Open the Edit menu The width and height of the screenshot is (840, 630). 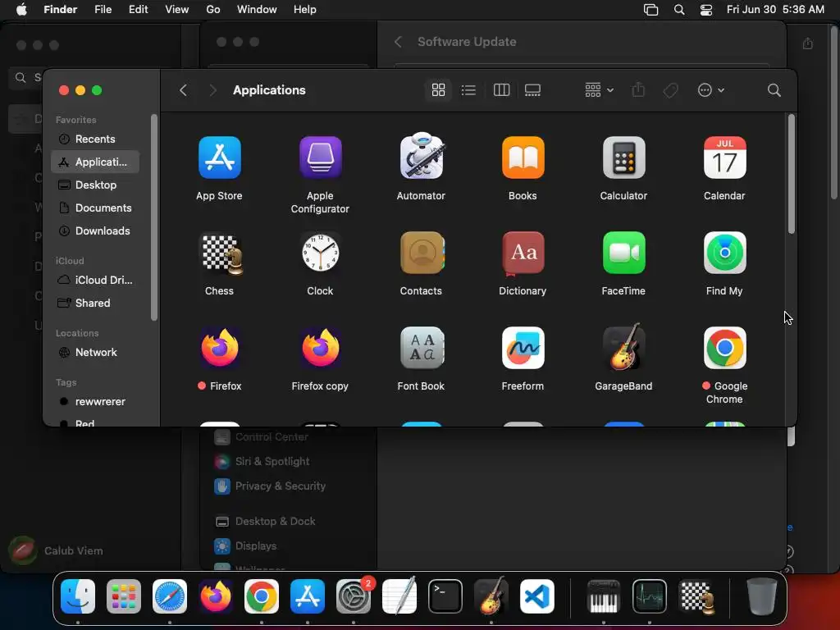(x=138, y=10)
